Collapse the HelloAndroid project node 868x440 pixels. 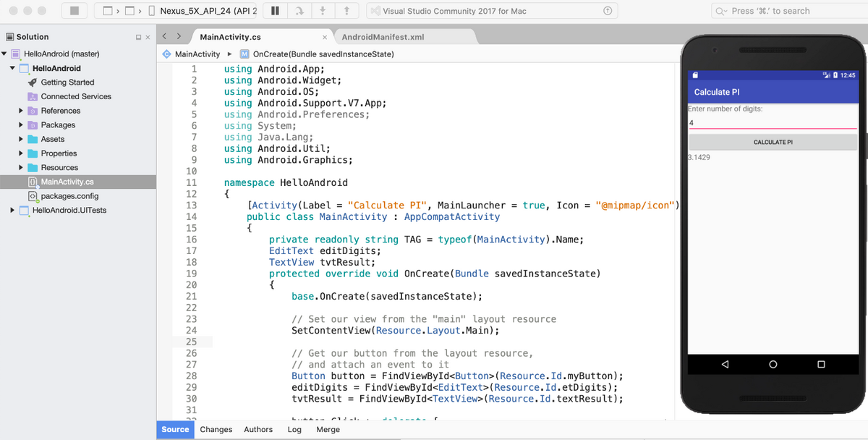13,68
